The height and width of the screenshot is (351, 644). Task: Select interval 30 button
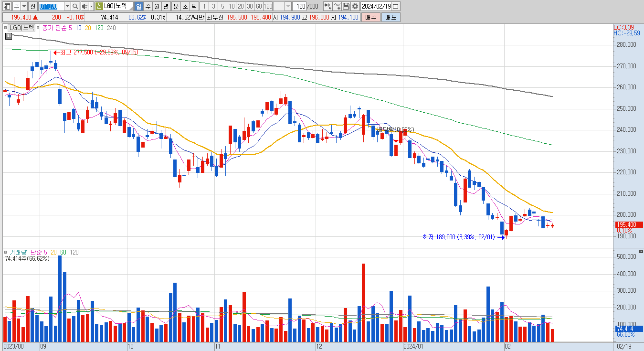point(250,6)
